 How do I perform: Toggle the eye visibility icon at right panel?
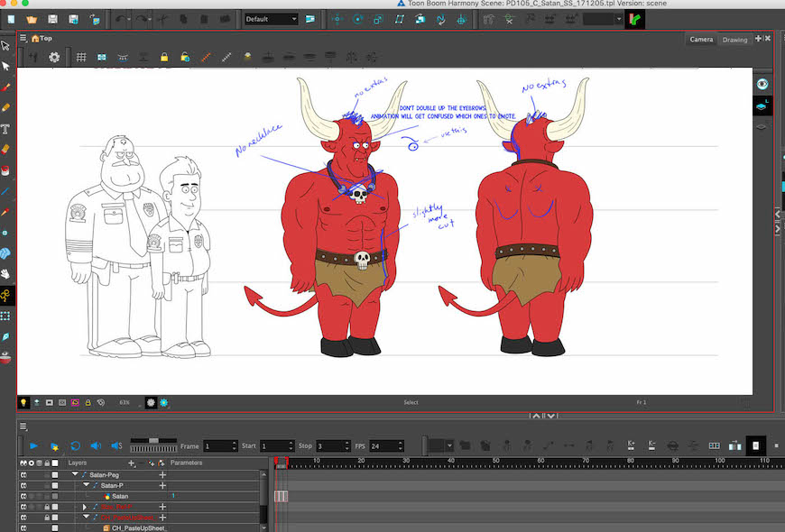point(762,84)
